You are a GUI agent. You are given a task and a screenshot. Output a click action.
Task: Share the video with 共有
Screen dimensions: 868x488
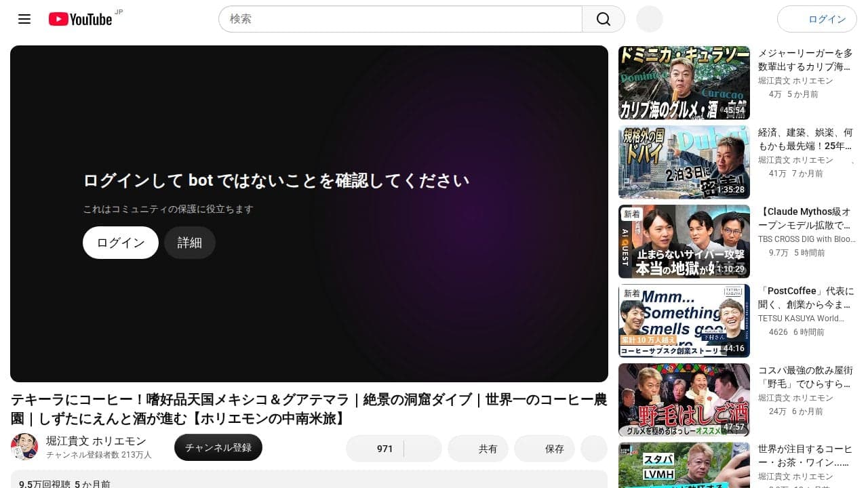pos(477,449)
